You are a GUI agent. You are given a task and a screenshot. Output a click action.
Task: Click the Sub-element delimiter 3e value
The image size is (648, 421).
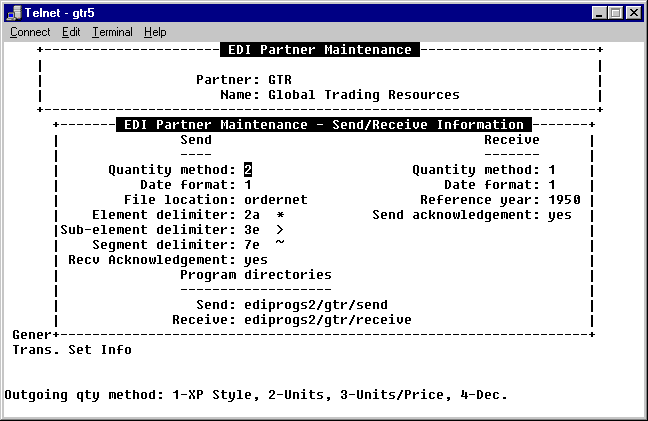(x=252, y=230)
